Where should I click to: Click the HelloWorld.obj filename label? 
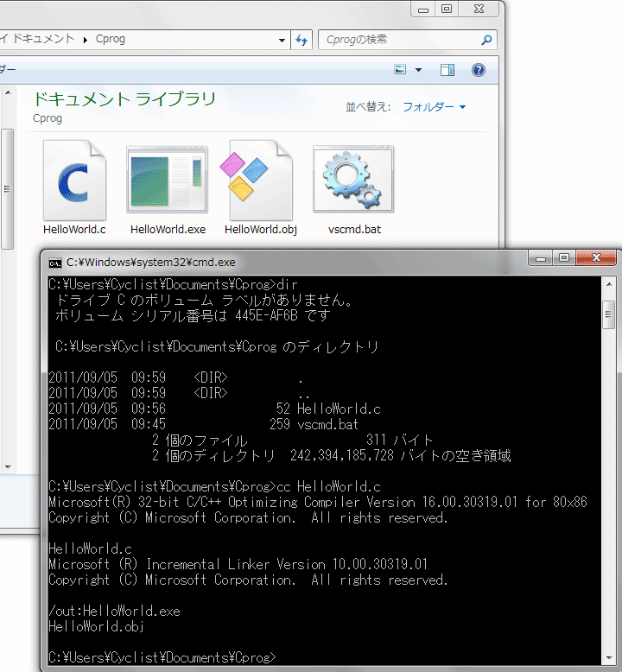pyautogui.click(x=261, y=229)
